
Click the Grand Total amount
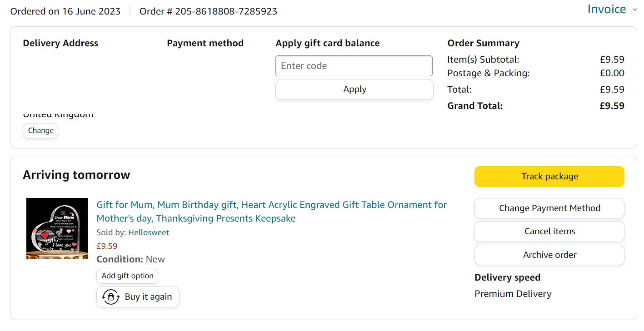point(612,106)
